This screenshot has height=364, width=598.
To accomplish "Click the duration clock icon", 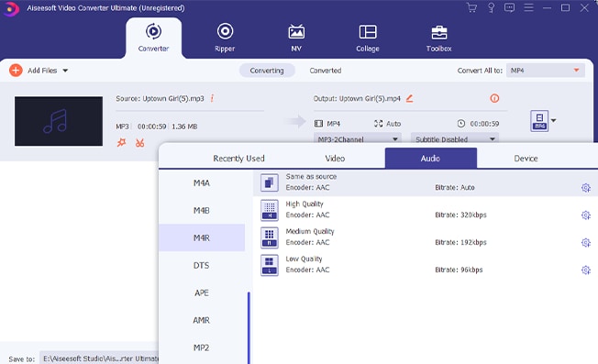I will [461, 124].
